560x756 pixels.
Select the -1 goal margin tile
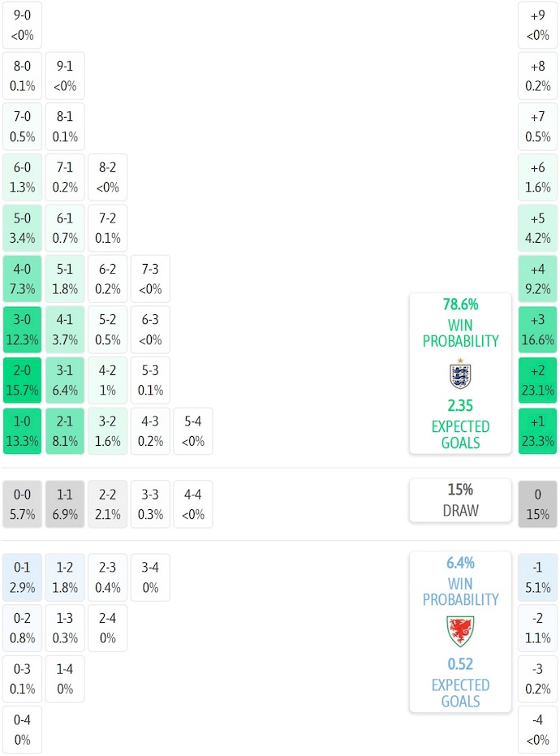(537, 577)
